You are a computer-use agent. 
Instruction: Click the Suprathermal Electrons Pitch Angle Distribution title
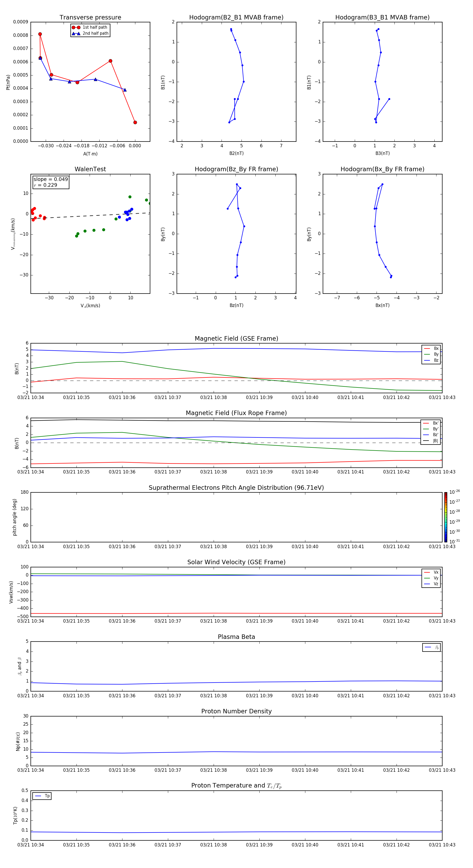point(236,488)
